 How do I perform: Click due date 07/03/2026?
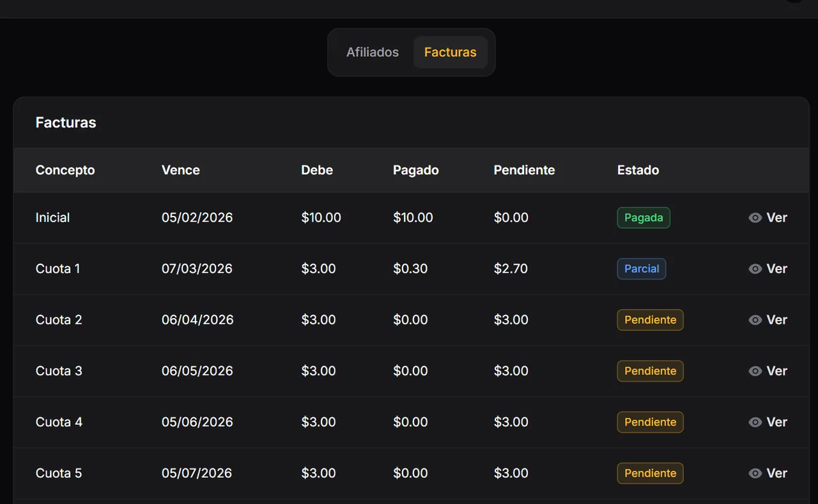tap(197, 269)
